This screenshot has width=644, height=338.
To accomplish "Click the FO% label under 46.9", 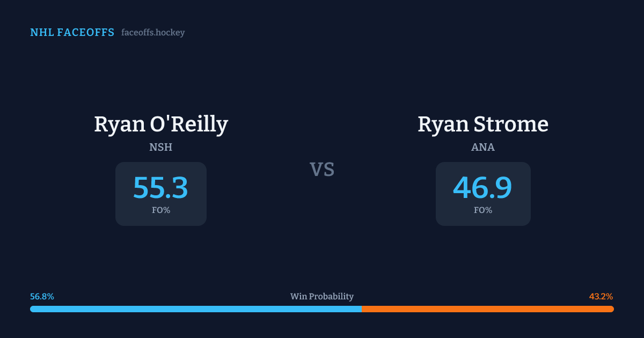I will tap(483, 210).
